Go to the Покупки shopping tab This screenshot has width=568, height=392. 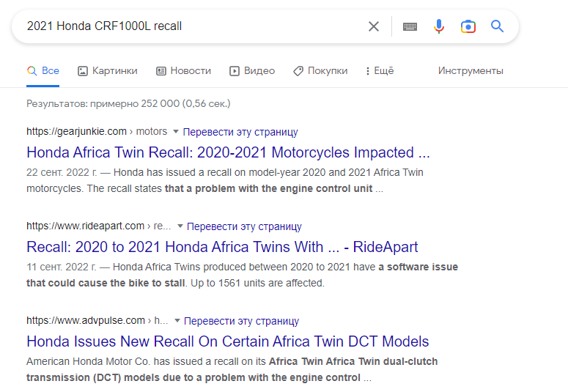(x=320, y=71)
